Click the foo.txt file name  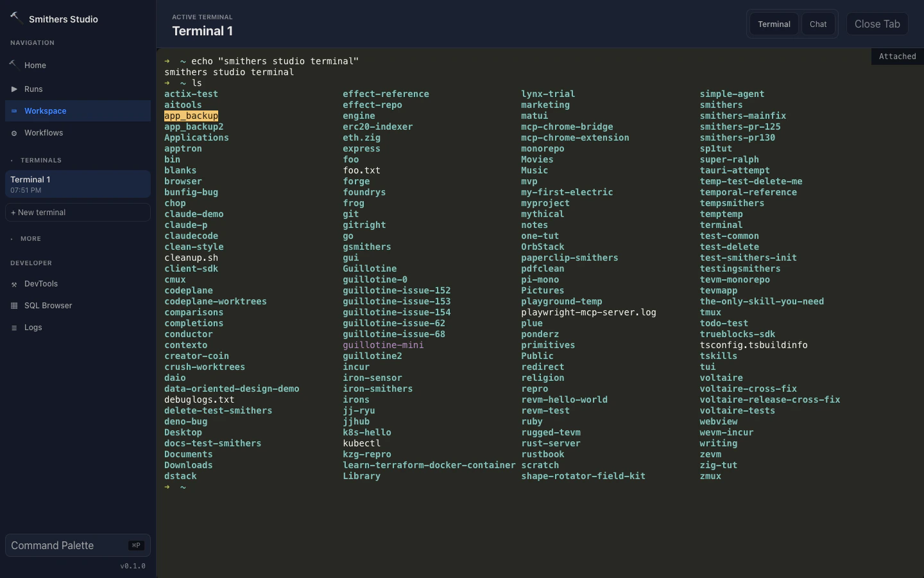point(361,170)
